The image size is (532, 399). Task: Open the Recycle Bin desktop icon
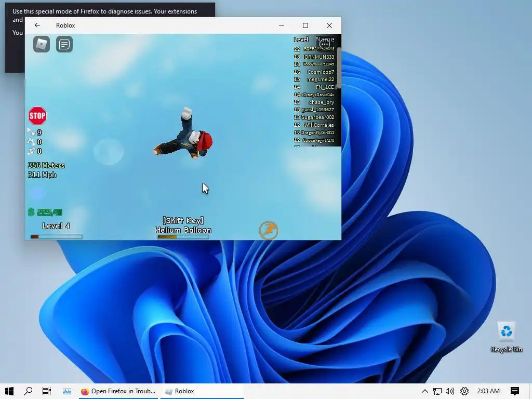pyautogui.click(x=506, y=337)
